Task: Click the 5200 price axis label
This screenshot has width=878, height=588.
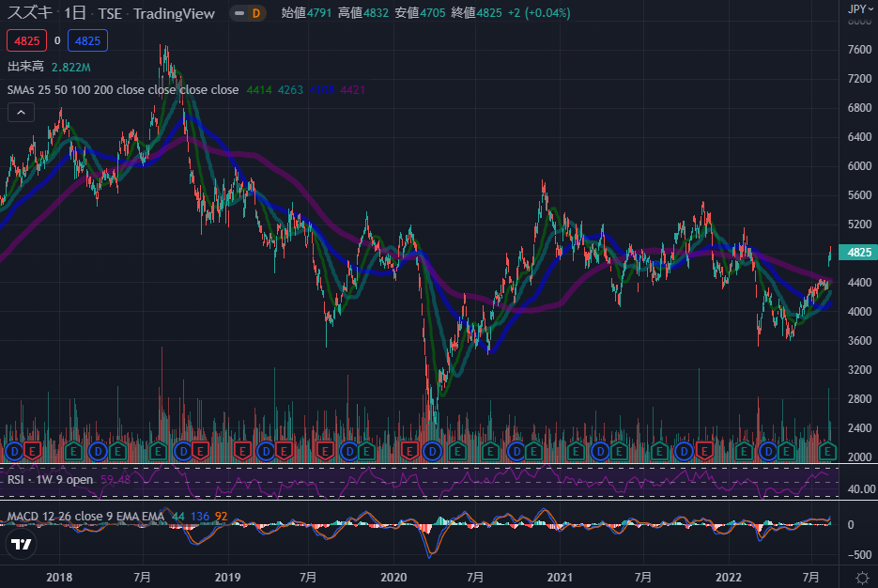Action: (859, 224)
